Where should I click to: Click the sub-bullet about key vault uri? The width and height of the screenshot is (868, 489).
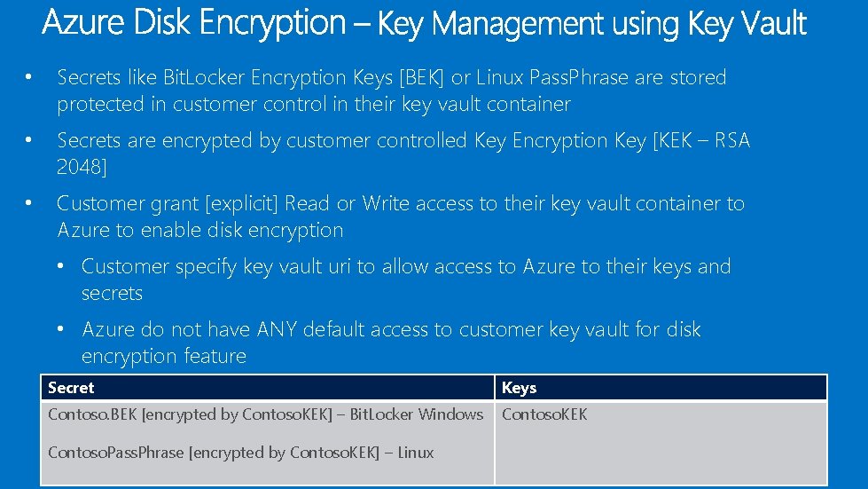[x=406, y=280]
